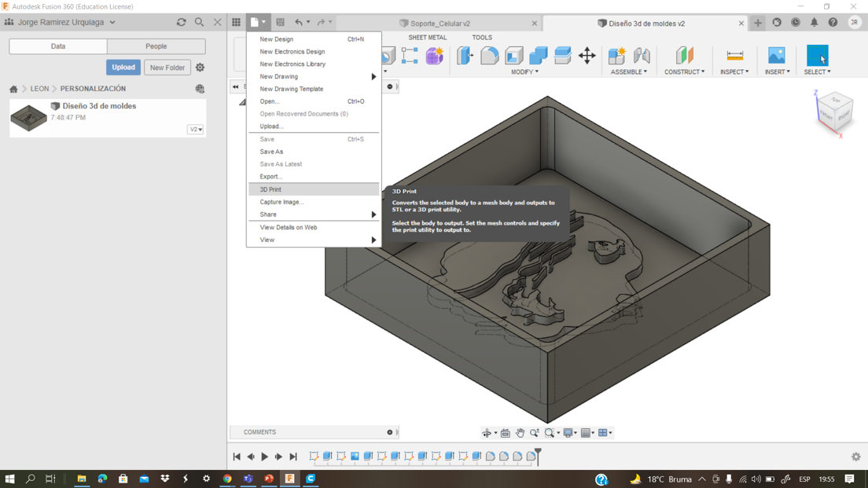This screenshot has width=868, height=488.
Task: Click the Offset Plane icon in Construct
Action: [684, 55]
